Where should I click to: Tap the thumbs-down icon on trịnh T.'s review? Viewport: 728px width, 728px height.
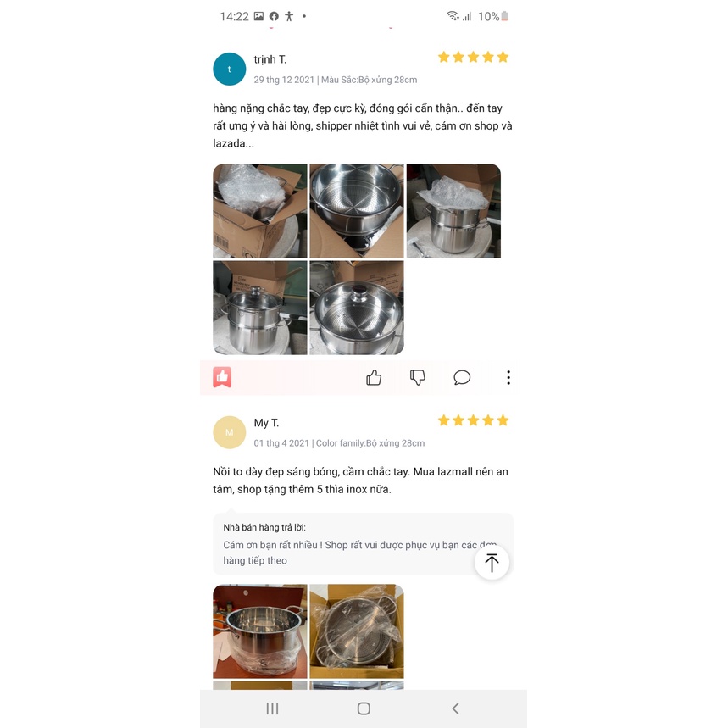click(x=418, y=377)
